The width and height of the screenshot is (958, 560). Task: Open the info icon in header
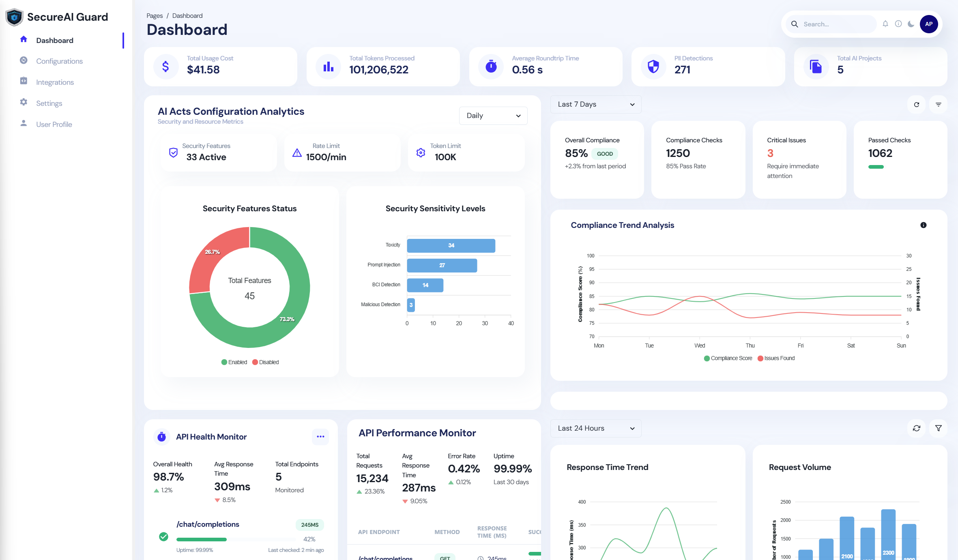pos(898,24)
